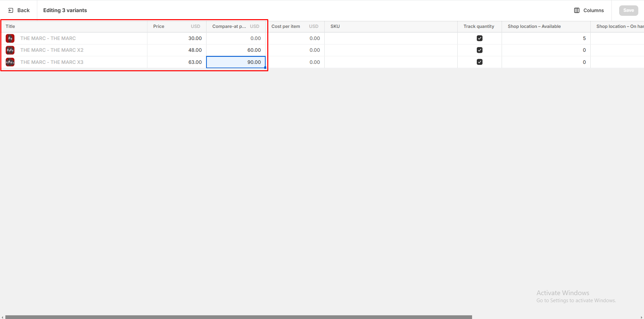The height and width of the screenshot is (319, 644).
Task: Click the Back arrow icon
Action: (x=11, y=10)
